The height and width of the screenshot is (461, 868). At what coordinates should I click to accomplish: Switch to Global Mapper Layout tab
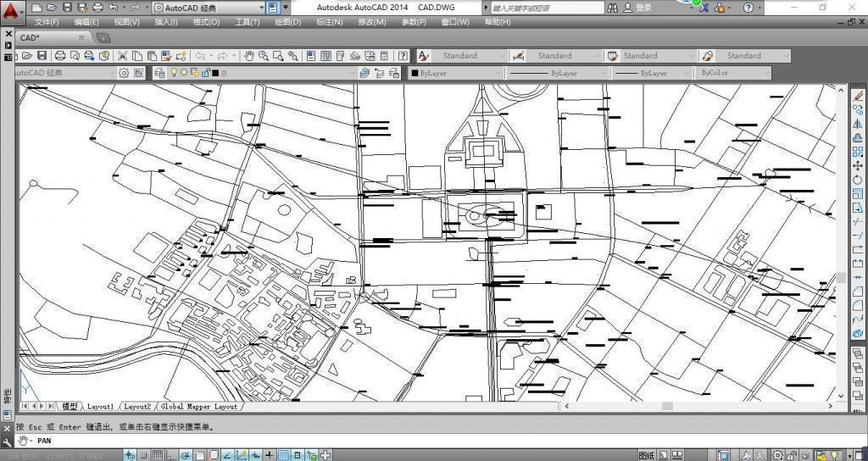199,407
